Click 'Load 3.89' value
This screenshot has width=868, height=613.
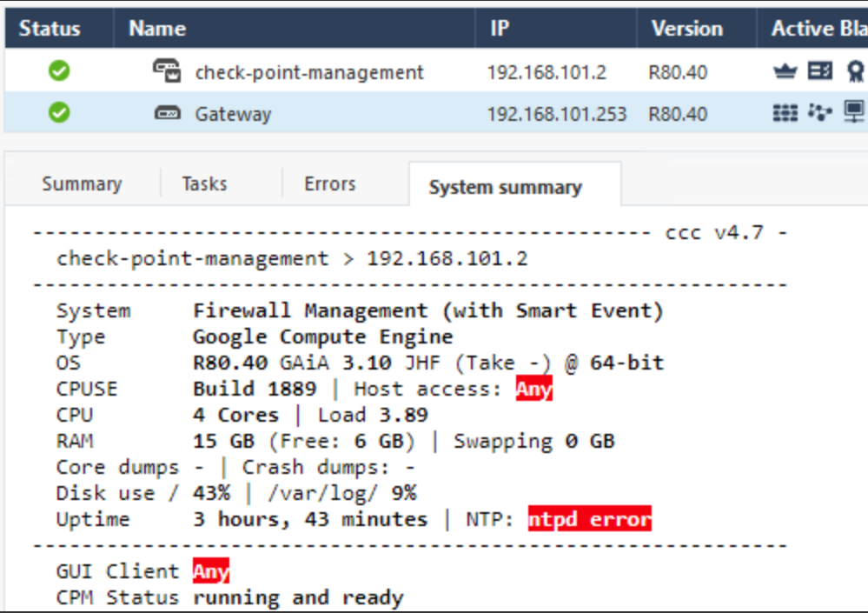tap(373, 414)
